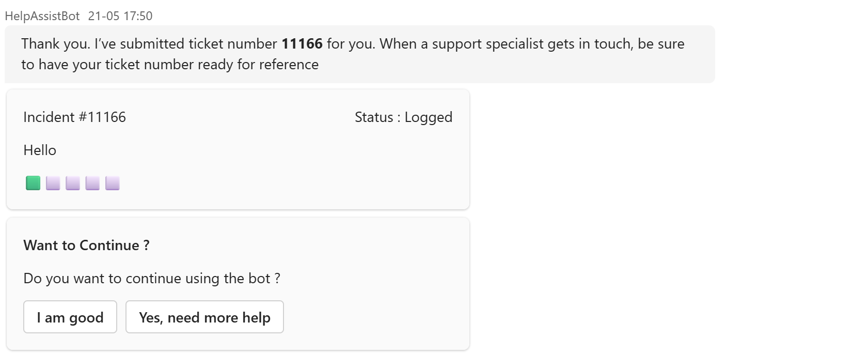Select bold ticket number 11166 in message

302,44
